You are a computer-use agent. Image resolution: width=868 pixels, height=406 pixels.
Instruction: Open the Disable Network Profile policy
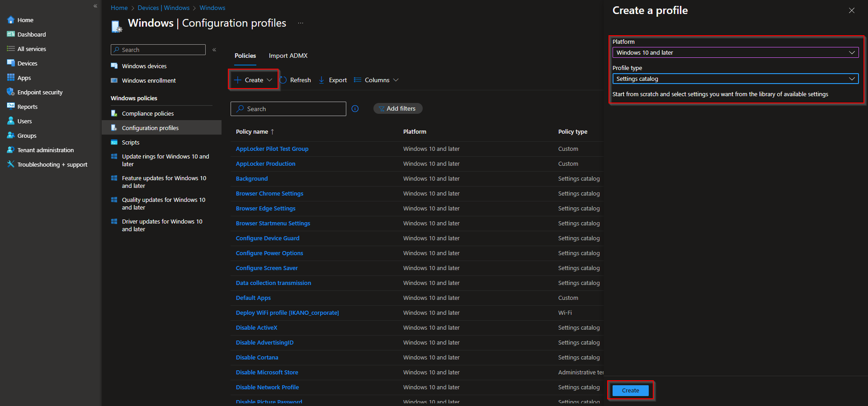[268, 387]
